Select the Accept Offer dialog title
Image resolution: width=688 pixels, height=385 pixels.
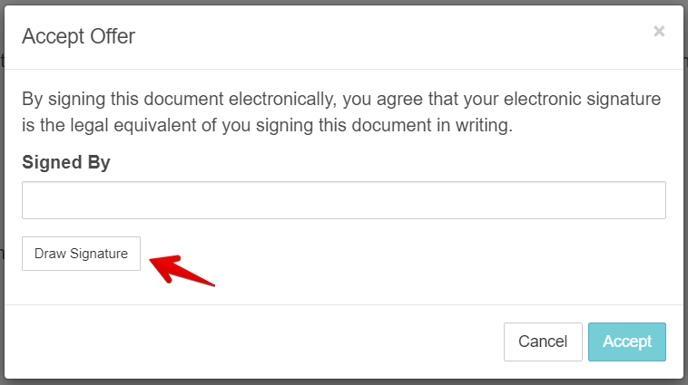tap(79, 36)
